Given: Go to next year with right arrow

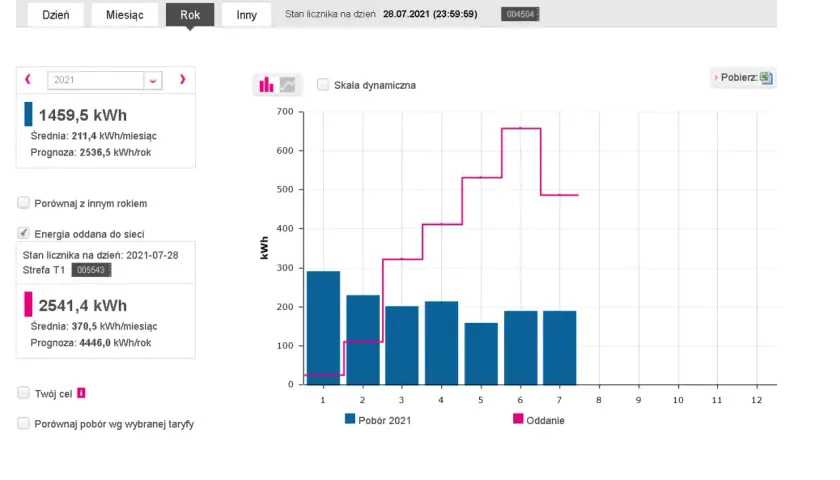Looking at the screenshot, I should [182, 79].
